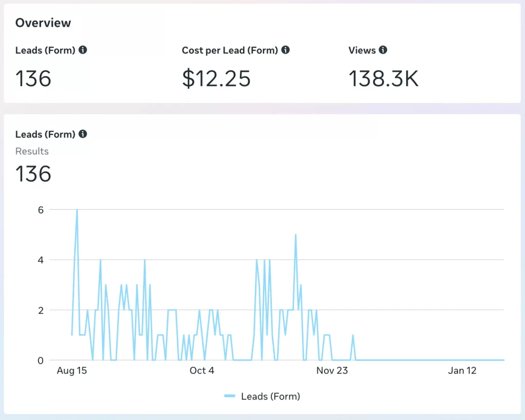The image size is (525, 420).
Task: Click the blue legend swatch below the chart
Action: (230, 396)
